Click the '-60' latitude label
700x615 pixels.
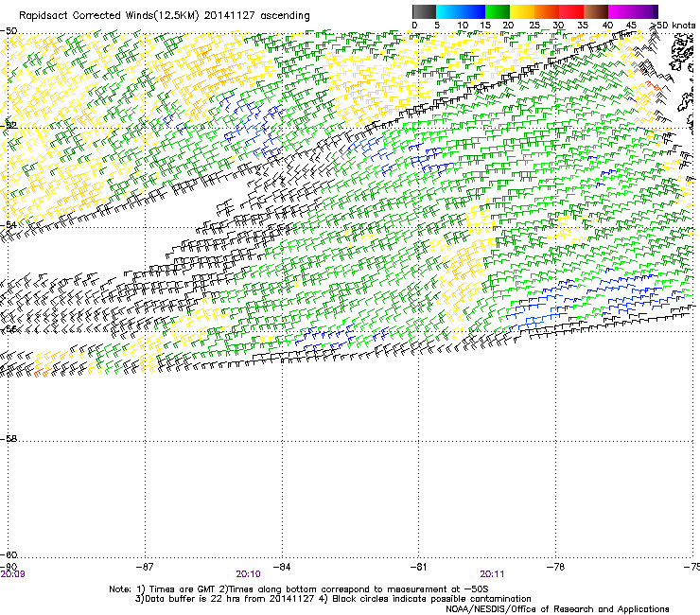click(9, 554)
